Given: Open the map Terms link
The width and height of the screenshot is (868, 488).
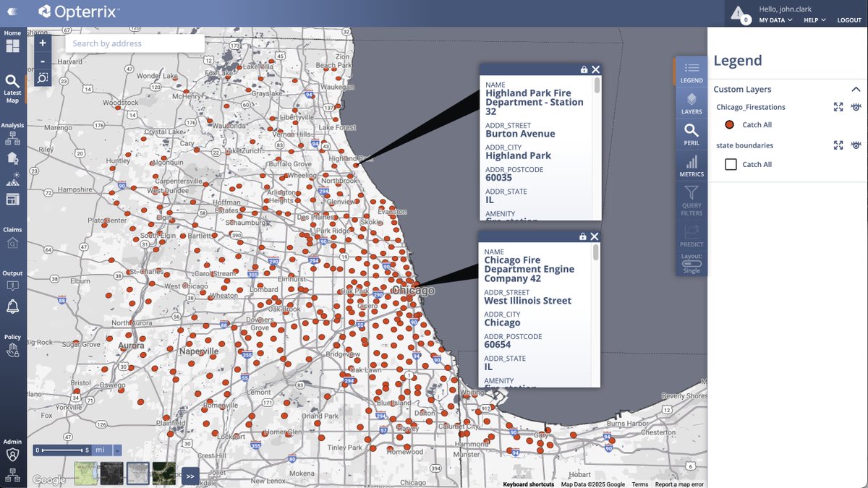Looking at the screenshot, I should coord(639,484).
